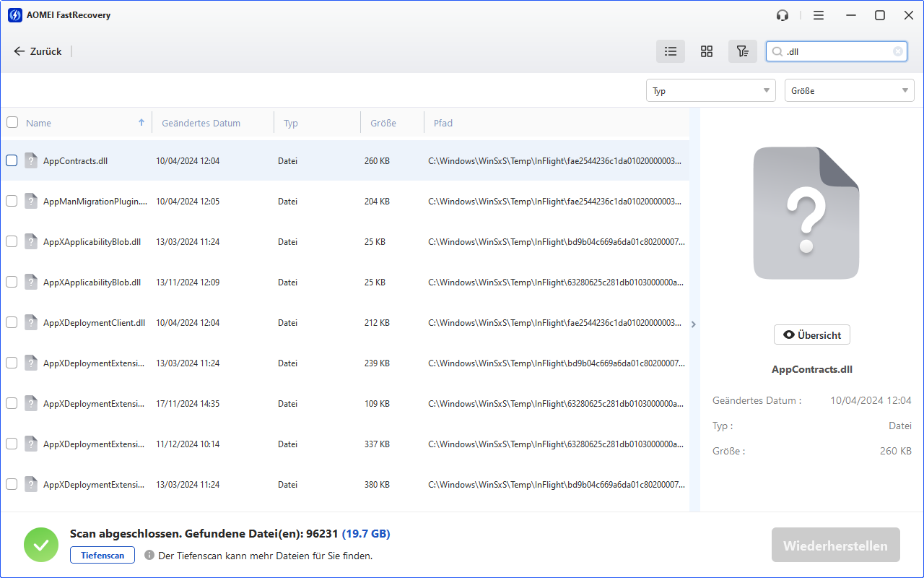This screenshot has height=578, width=924.
Task: Click into the search input field
Action: tap(837, 51)
